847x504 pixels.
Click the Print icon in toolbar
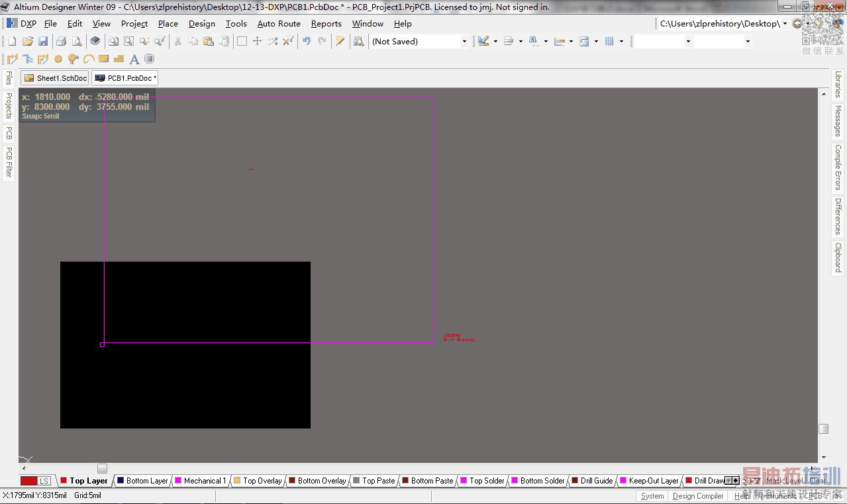[x=61, y=41]
